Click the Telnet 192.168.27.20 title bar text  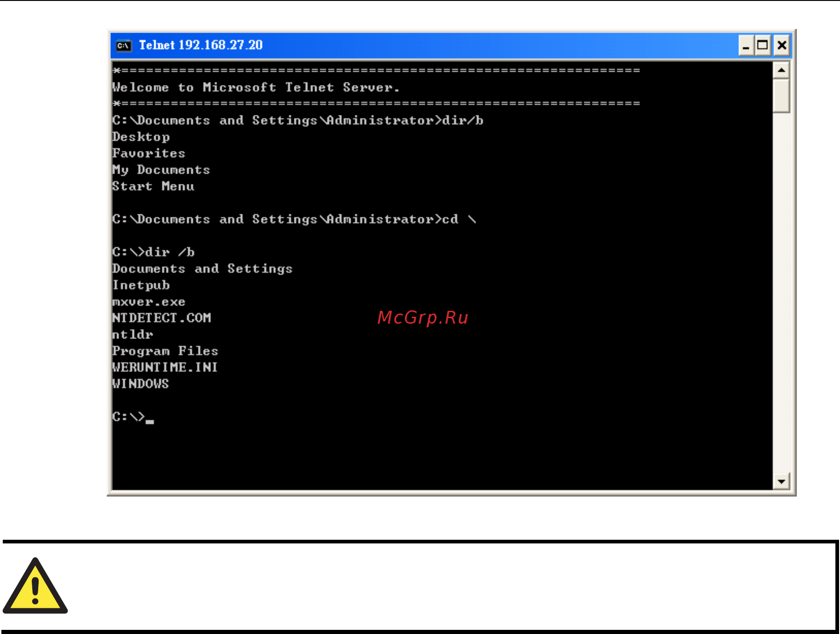click(x=201, y=45)
